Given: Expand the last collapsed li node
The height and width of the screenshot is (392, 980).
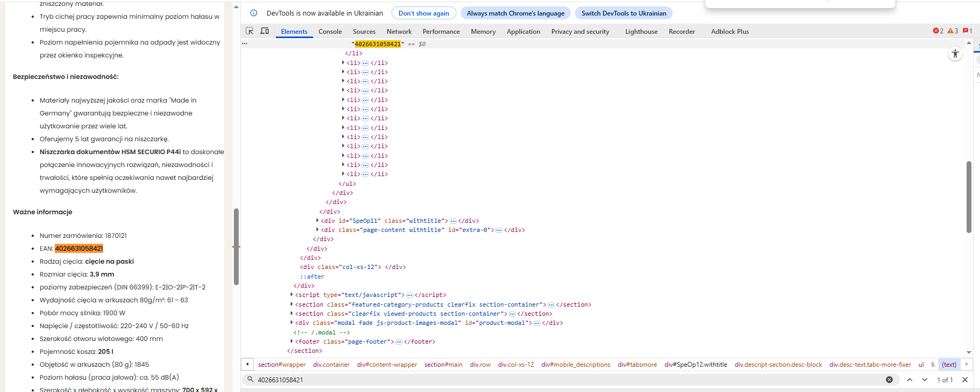Looking at the screenshot, I should coord(343,174).
